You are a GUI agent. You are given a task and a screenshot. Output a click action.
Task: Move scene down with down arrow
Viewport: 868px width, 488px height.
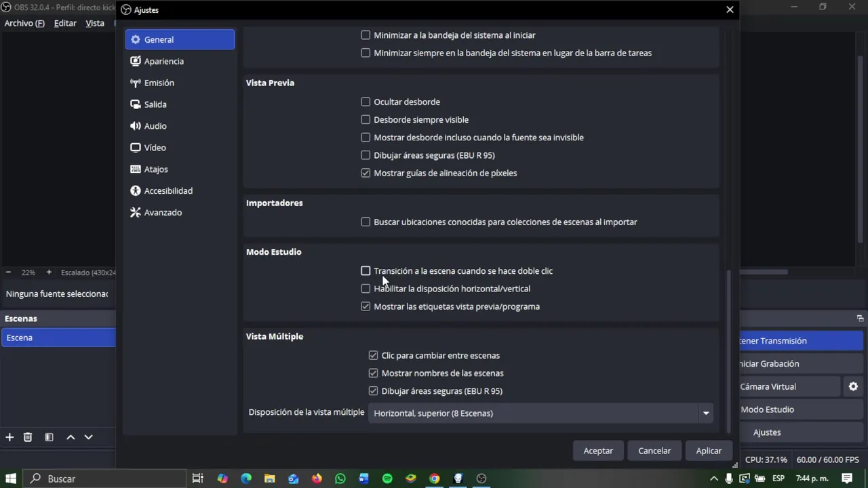pos(88,437)
